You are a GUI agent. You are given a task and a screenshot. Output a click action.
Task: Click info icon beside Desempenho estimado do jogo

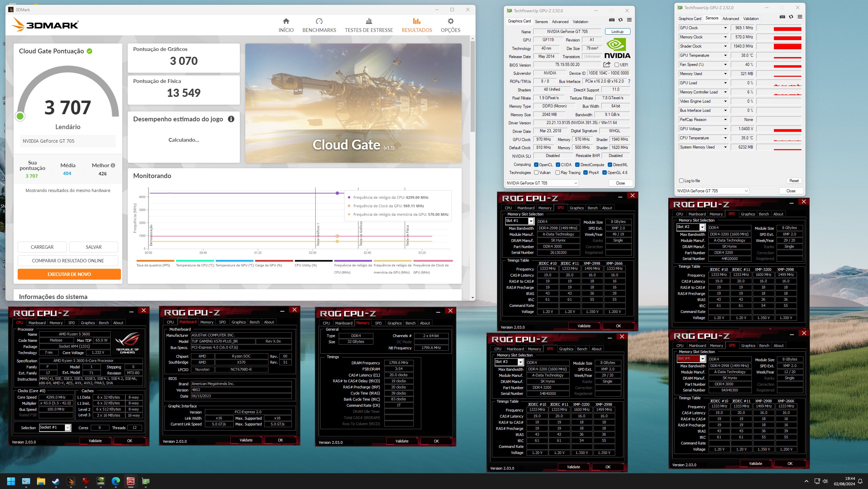[x=231, y=119]
